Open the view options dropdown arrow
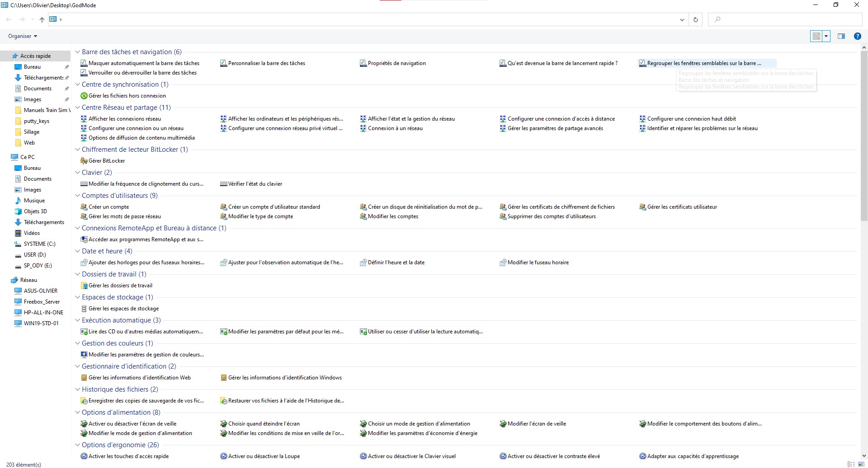The image size is (868, 468). point(826,36)
